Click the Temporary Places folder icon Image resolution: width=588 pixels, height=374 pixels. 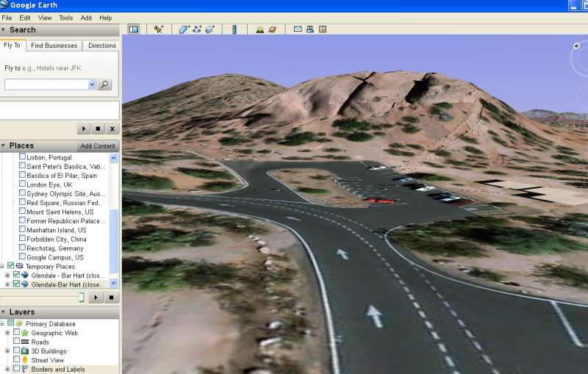(19, 266)
